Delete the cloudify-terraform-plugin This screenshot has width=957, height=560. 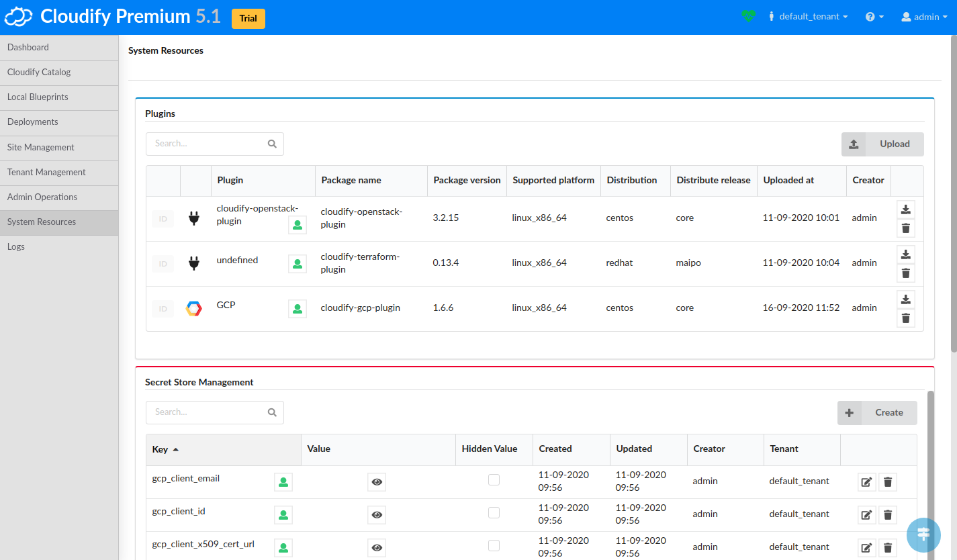coord(906,273)
